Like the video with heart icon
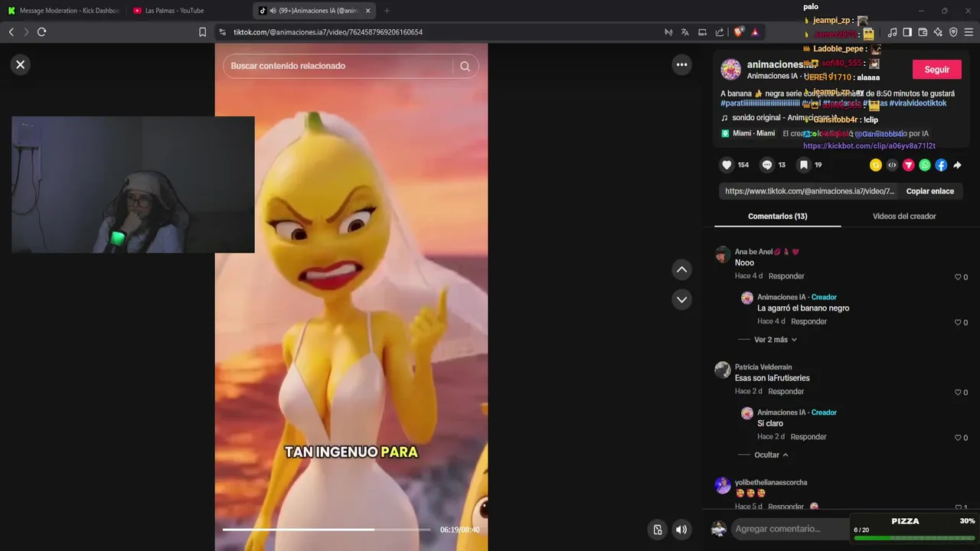This screenshot has width=980, height=551. tap(727, 165)
